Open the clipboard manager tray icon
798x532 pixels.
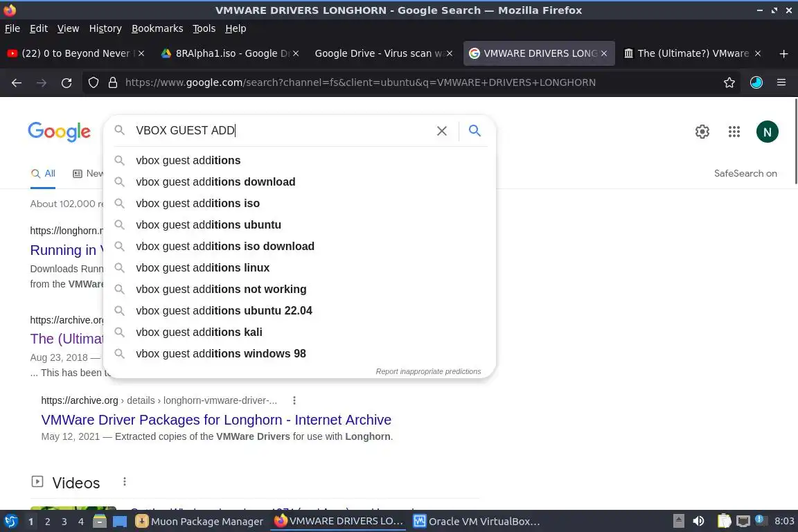click(x=724, y=522)
